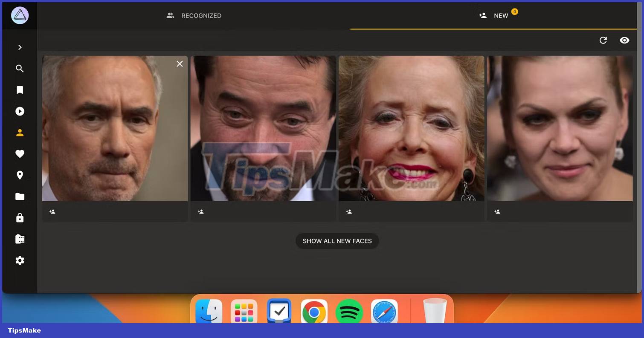
Task: Open the Albums section via bookmark icon
Action: click(x=20, y=90)
